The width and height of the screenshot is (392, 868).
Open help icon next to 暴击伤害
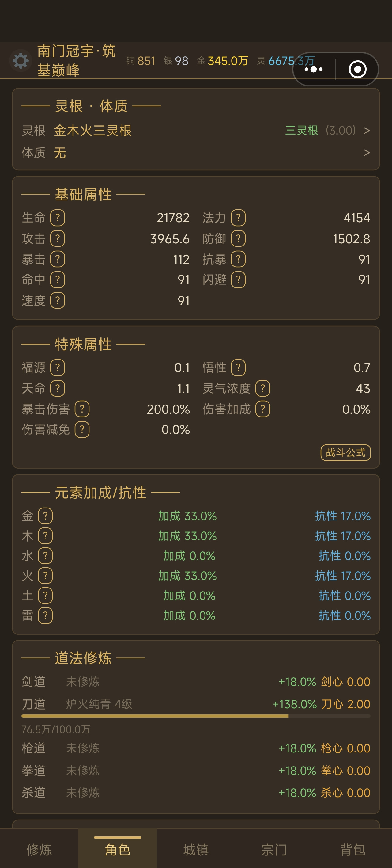82,409
